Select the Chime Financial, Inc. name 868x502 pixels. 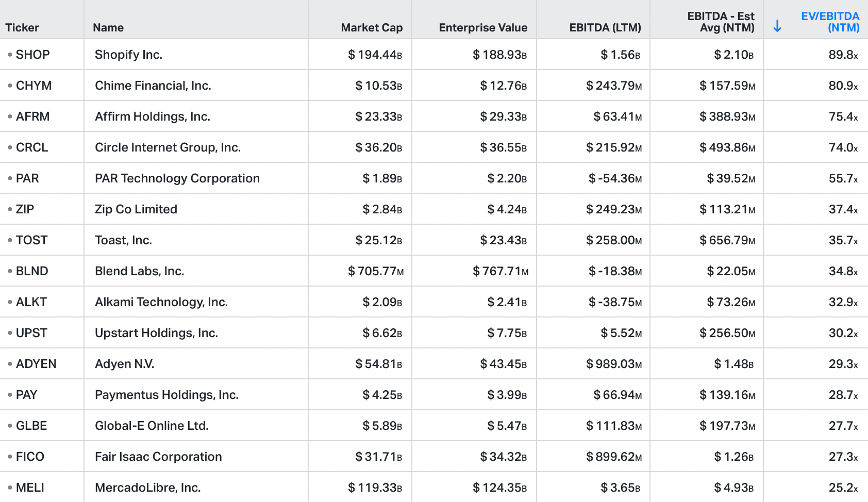pos(153,86)
